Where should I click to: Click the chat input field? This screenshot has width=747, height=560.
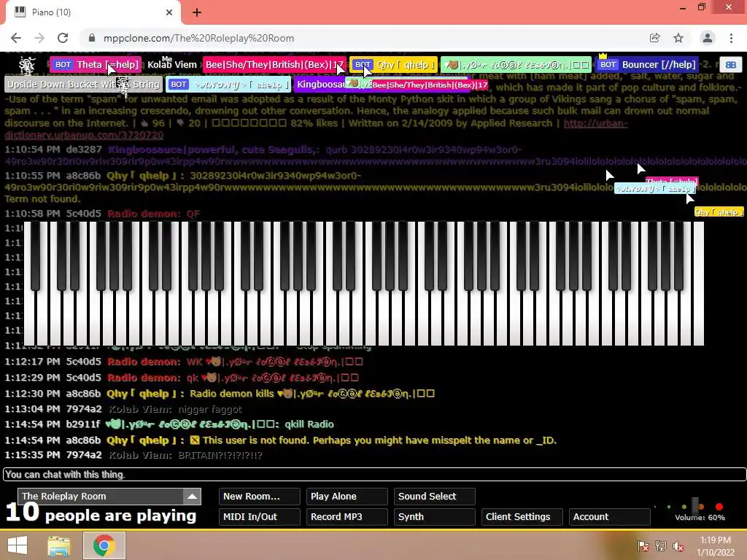coord(374,474)
